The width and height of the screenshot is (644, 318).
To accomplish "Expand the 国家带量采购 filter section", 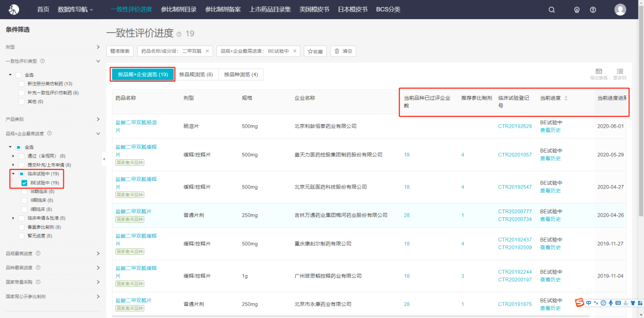I will click(98, 282).
